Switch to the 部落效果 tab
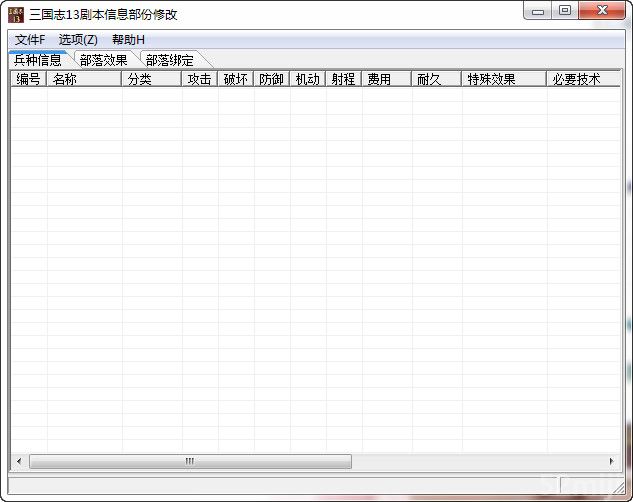 (104, 60)
